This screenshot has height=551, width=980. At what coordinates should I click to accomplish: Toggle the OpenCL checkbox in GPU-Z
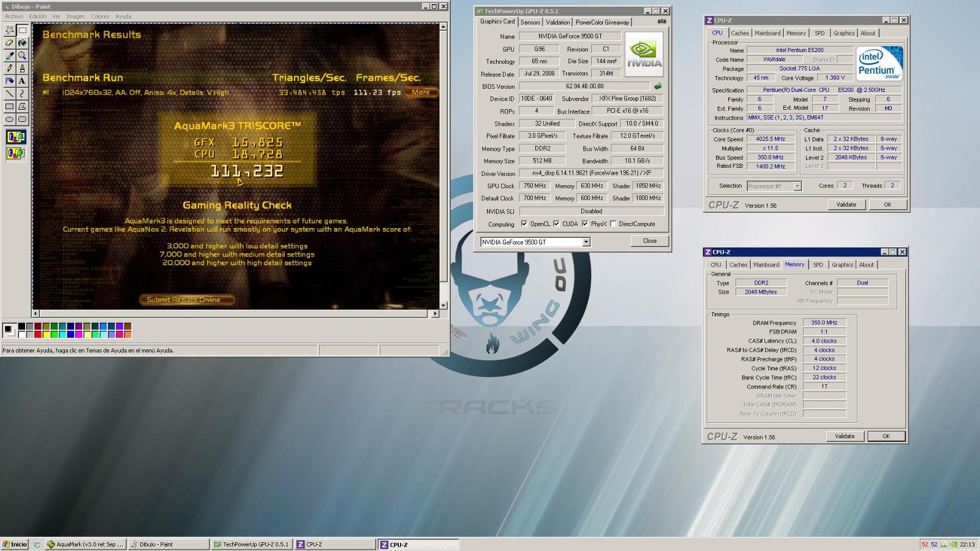[524, 224]
